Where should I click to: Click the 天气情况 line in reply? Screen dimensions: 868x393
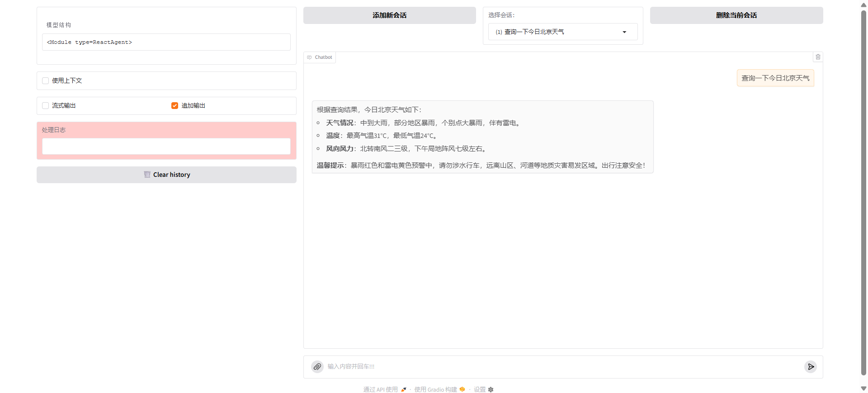(424, 123)
